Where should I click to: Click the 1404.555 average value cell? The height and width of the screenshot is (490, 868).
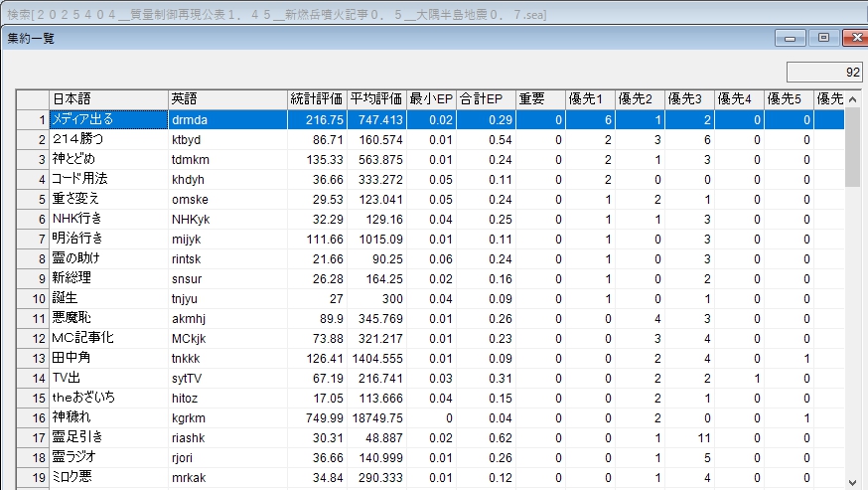[x=377, y=359]
